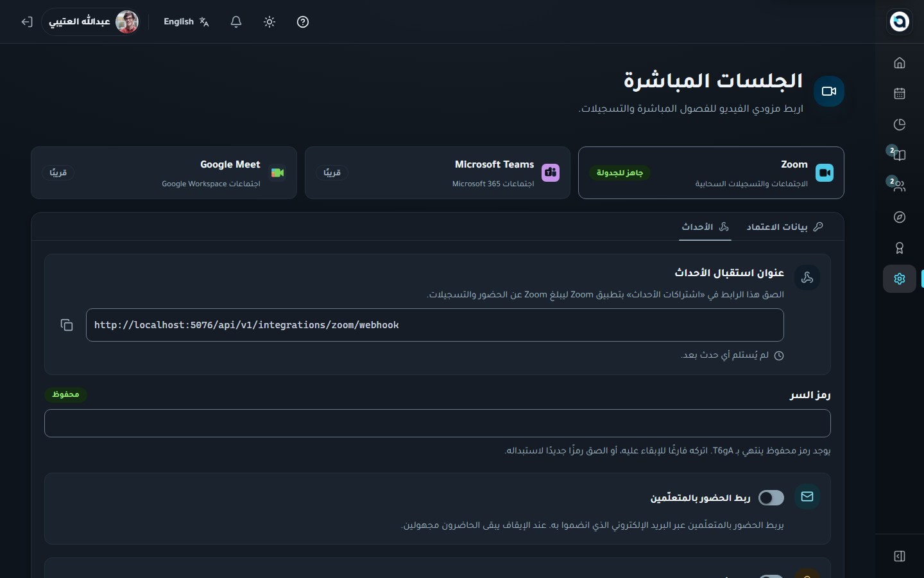
Task: Select the Google Meet provider card
Action: 164,173
